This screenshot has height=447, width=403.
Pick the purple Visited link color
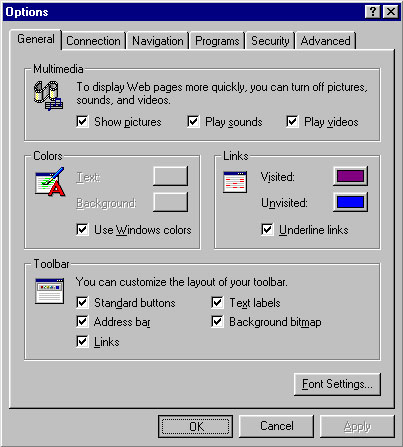pos(350,176)
